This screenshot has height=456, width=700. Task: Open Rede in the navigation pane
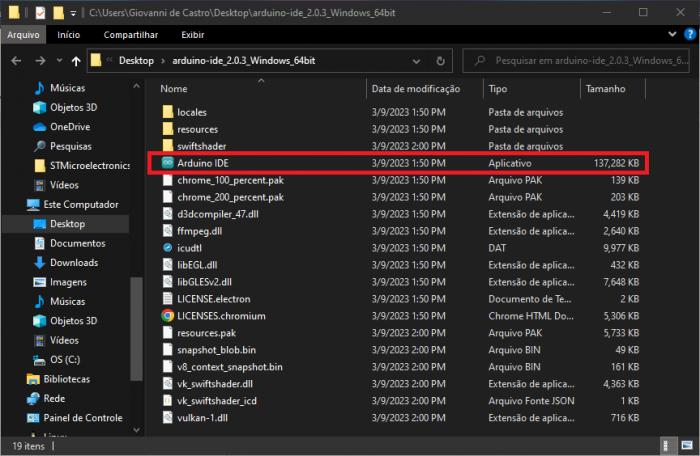click(x=54, y=398)
